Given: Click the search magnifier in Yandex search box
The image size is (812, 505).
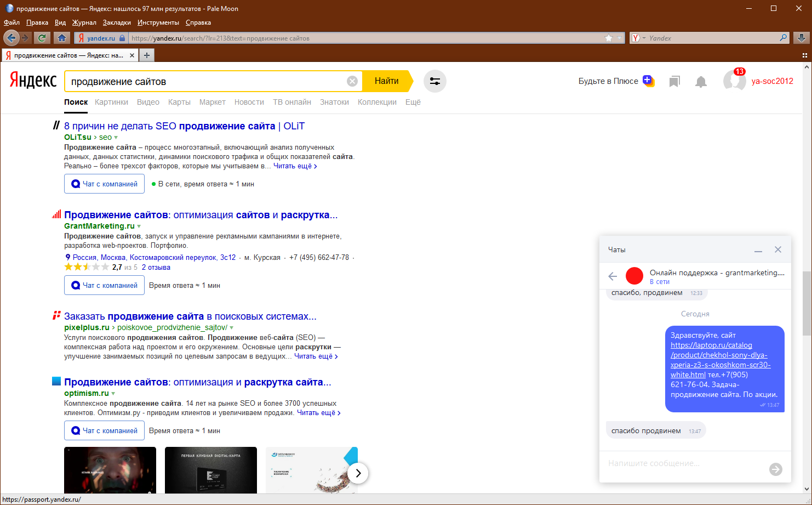Looking at the screenshot, I should tap(784, 38).
